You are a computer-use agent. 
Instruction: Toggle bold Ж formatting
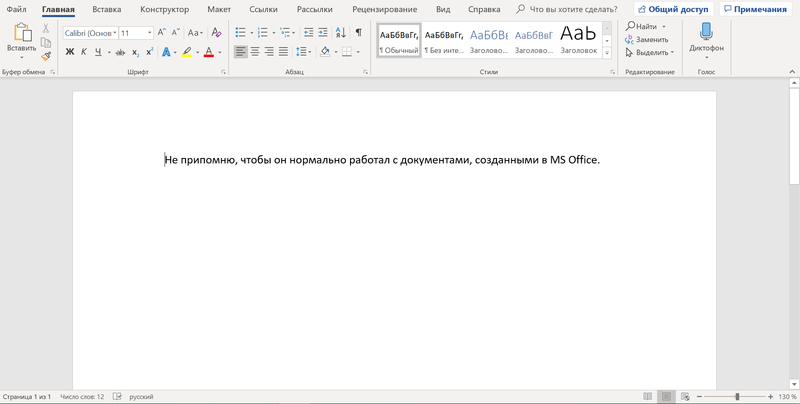point(70,52)
